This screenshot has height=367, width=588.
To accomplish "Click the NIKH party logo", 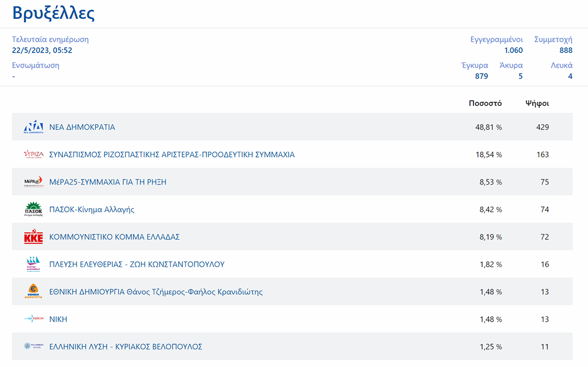I will pos(34,319).
